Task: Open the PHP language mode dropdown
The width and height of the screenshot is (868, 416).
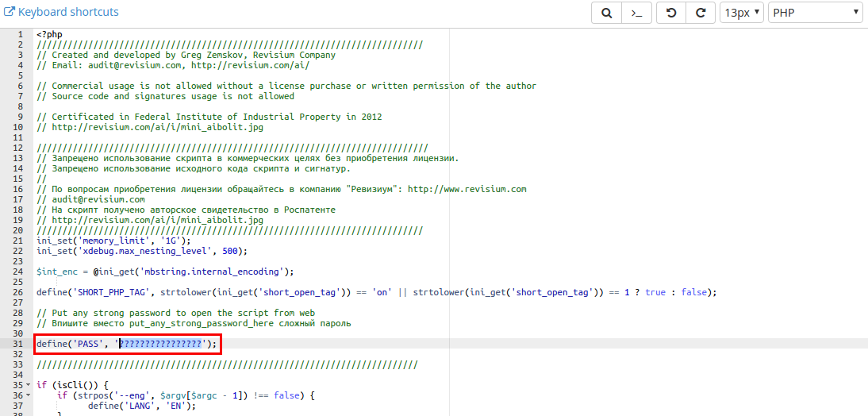Action: tap(815, 13)
